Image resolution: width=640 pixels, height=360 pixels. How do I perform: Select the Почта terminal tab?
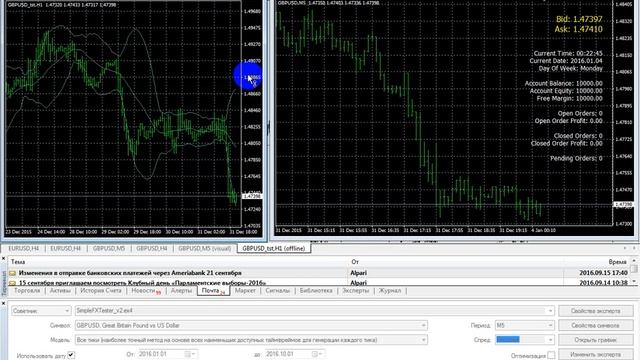[213, 291]
